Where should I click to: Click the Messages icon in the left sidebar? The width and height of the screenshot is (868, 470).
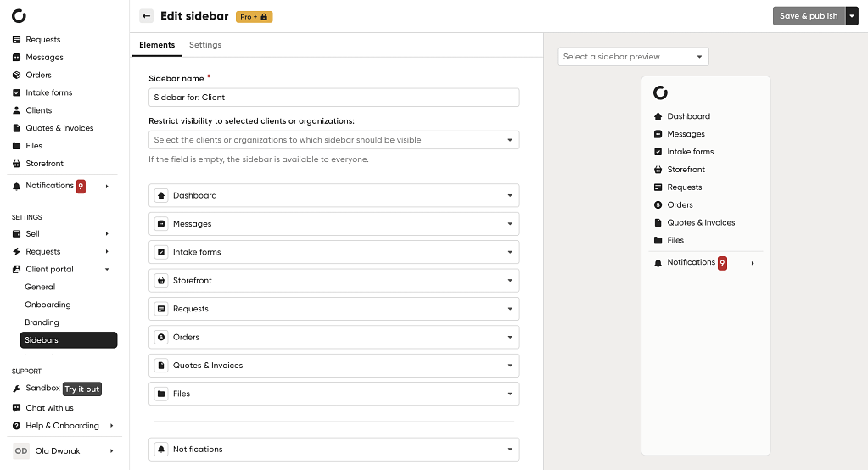[x=17, y=58]
